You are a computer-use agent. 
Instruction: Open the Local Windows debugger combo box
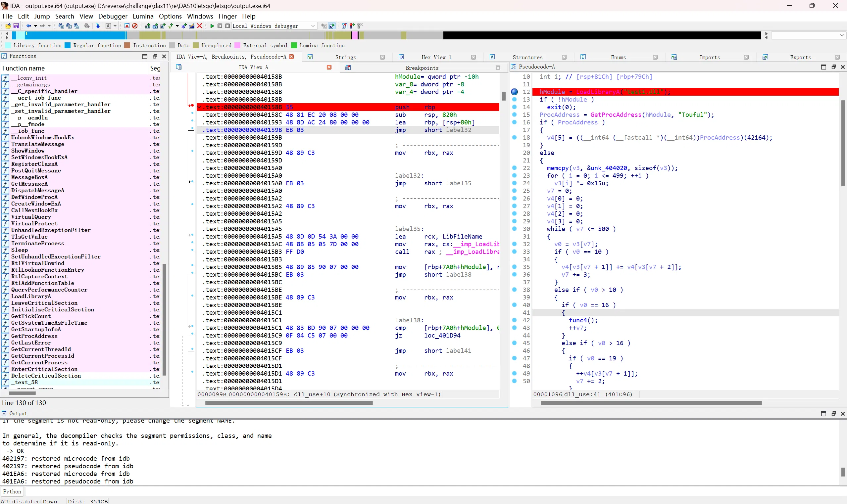274,26
